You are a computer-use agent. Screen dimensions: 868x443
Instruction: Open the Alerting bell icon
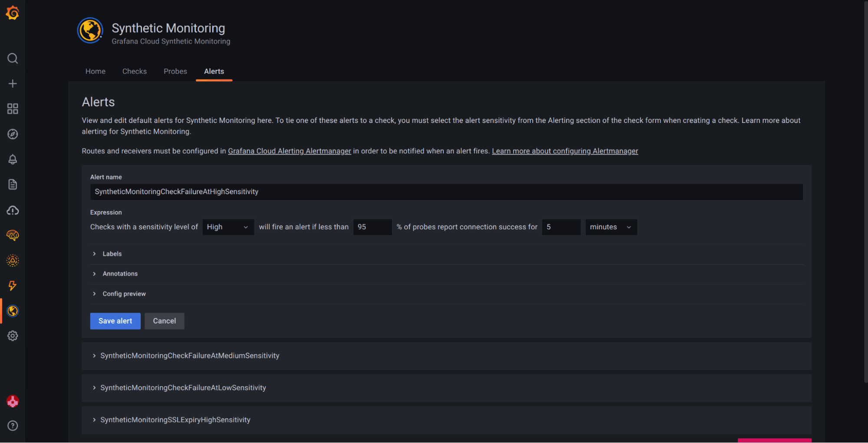[x=13, y=159]
